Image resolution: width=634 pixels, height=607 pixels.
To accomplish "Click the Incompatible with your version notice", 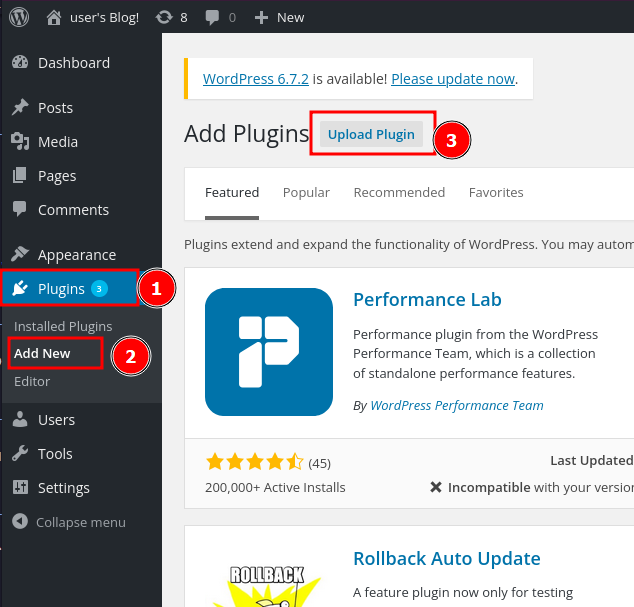I will coord(532,487).
